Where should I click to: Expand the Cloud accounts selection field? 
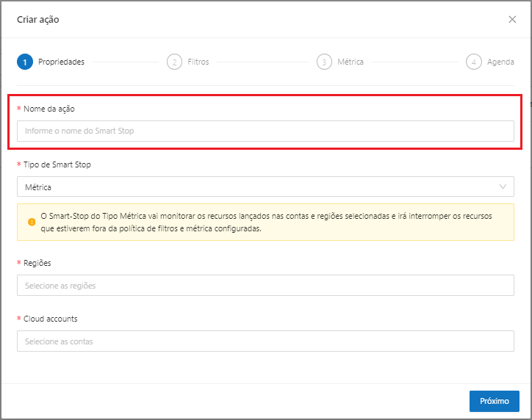tap(265, 341)
